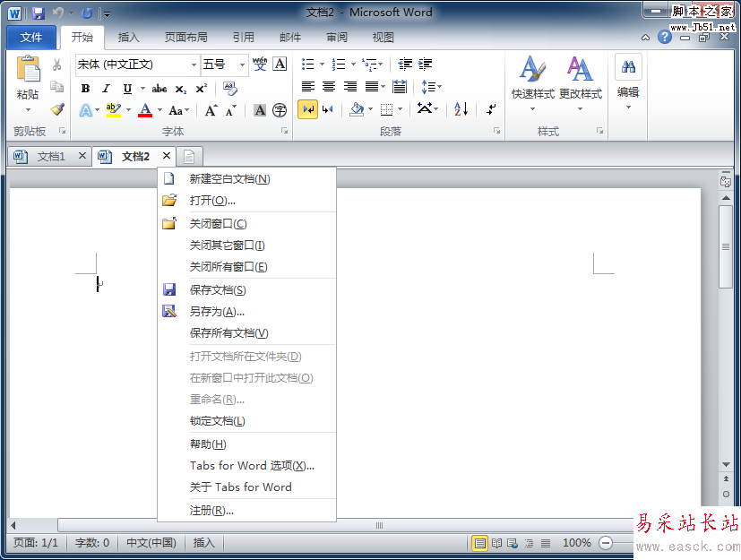The width and height of the screenshot is (741, 560).
Task: Click Shrink Font button
Action: [x=230, y=110]
